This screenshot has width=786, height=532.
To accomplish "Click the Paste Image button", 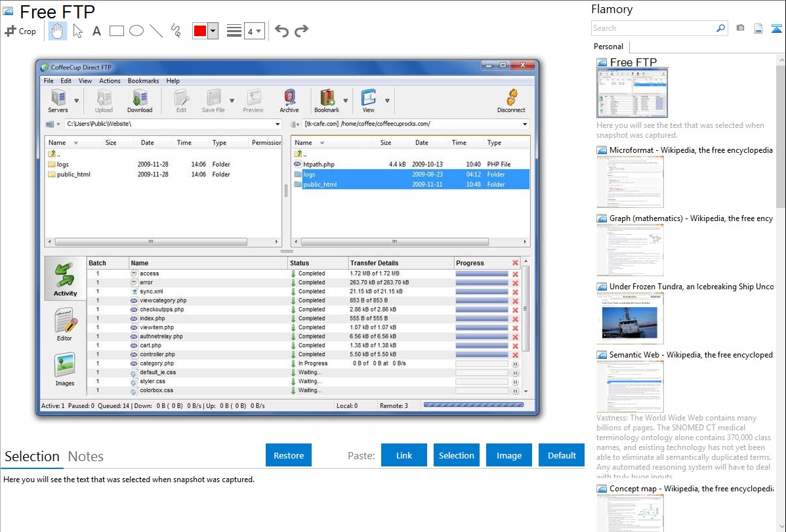I will click(508, 455).
